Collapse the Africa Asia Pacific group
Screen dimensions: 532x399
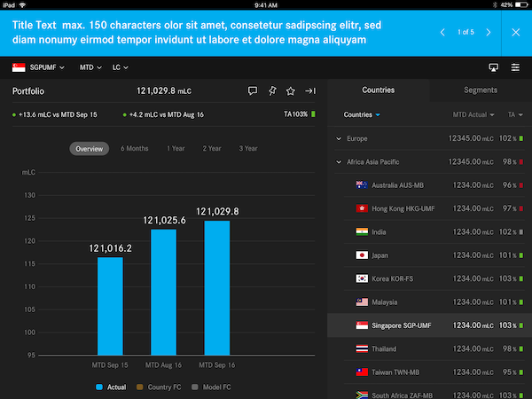pyautogui.click(x=339, y=162)
